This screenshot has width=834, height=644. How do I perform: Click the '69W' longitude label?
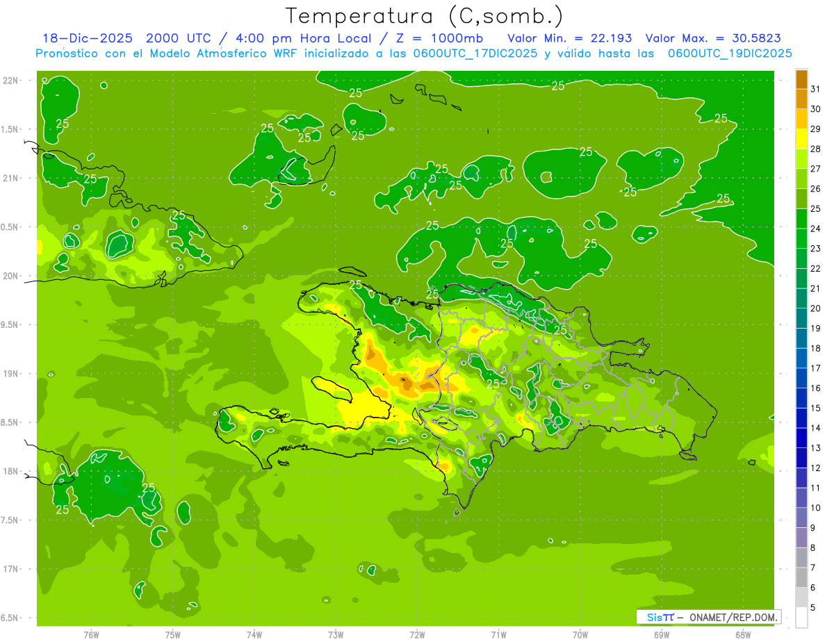click(662, 635)
